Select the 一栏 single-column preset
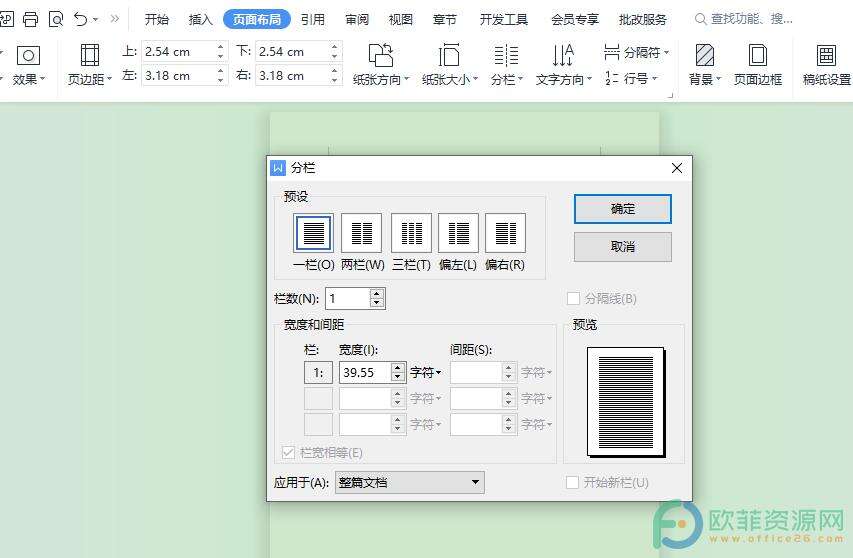This screenshot has width=853, height=558. point(313,233)
